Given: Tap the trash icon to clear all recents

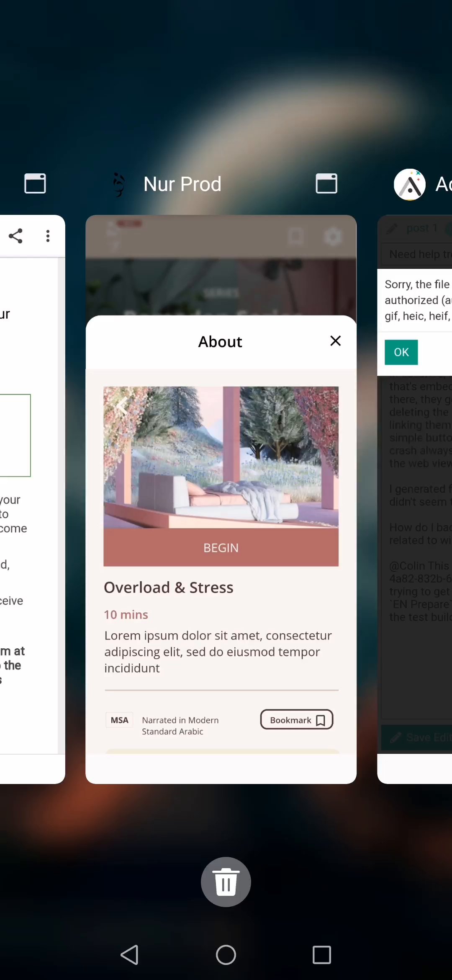Looking at the screenshot, I should 226,882.
